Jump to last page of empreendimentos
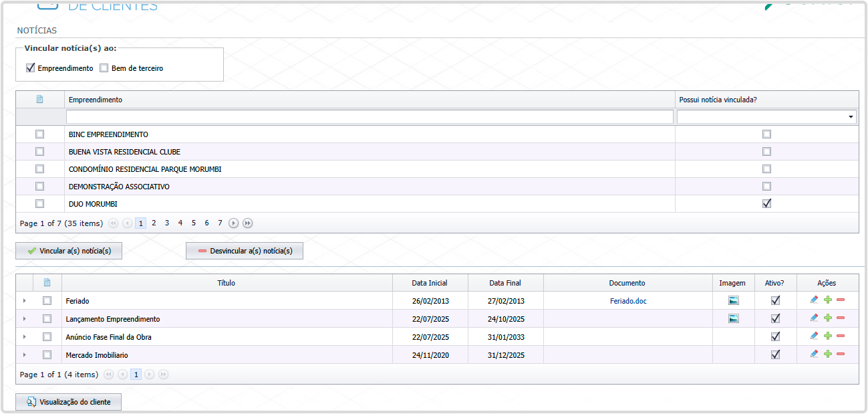Image resolution: width=868 pixels, height=414 pixels. coord(247,223)
